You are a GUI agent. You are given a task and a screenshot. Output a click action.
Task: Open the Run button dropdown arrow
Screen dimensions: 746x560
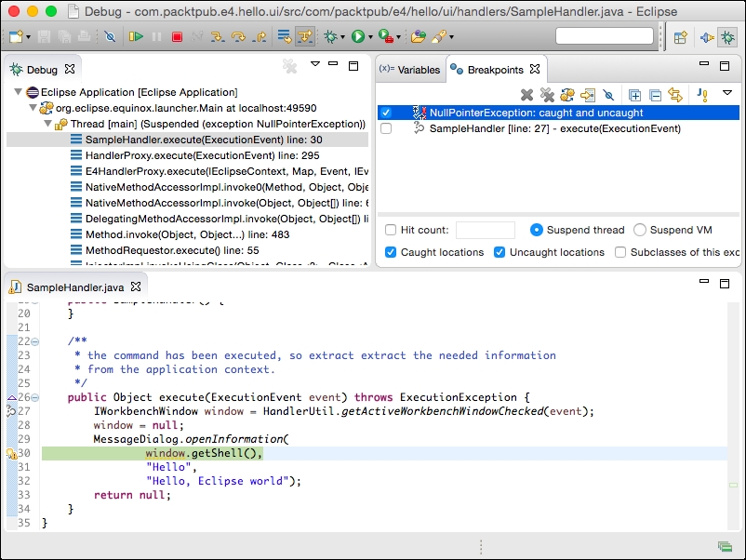370,37
